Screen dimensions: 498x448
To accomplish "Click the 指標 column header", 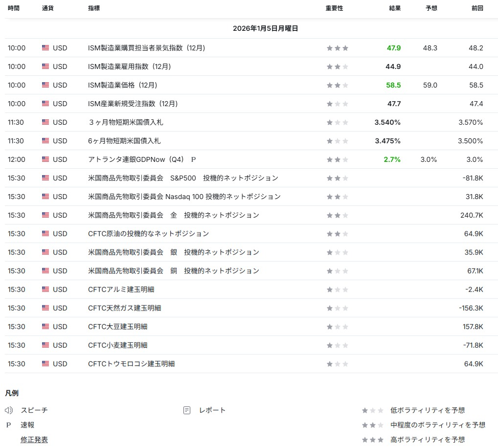I will tap(94, 8).
